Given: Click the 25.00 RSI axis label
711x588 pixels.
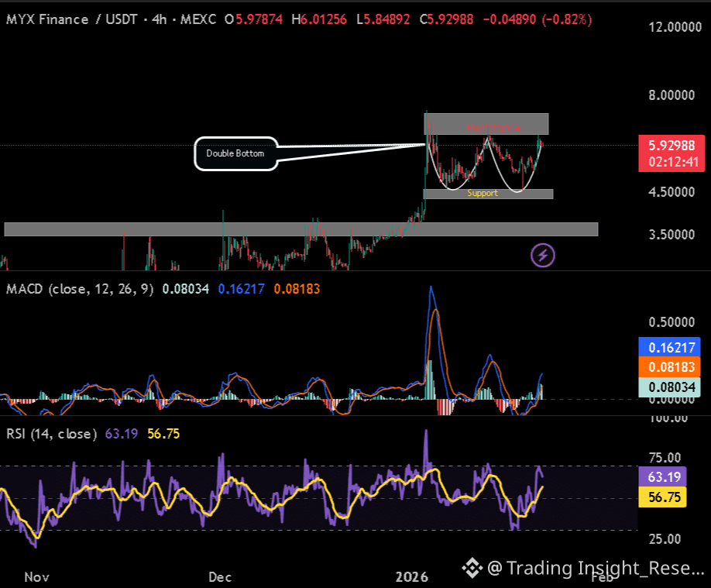Looking at the screenshot, I should [665, 539].
